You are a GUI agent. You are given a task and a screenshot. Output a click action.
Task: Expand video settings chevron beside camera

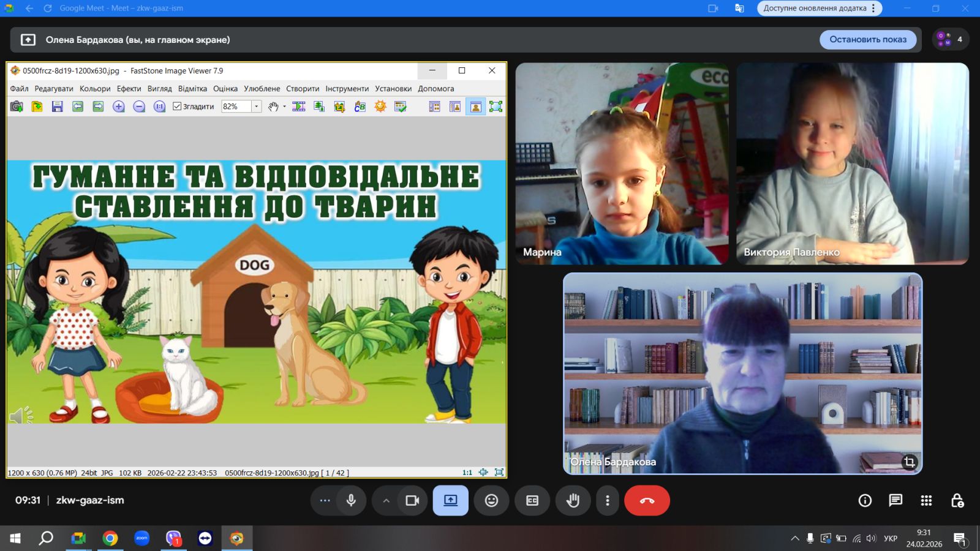(386, 501)
